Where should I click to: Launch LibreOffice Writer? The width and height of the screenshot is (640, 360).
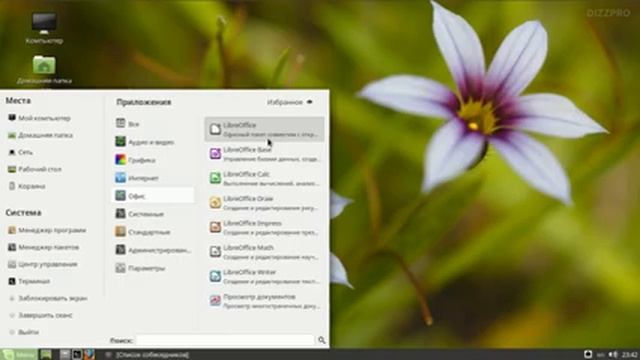[264, 276]
